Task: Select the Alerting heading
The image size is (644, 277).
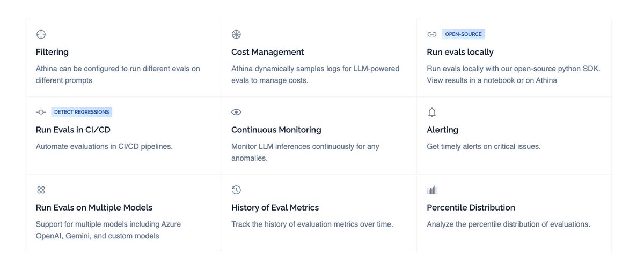Action: click(x=442, y=130)
